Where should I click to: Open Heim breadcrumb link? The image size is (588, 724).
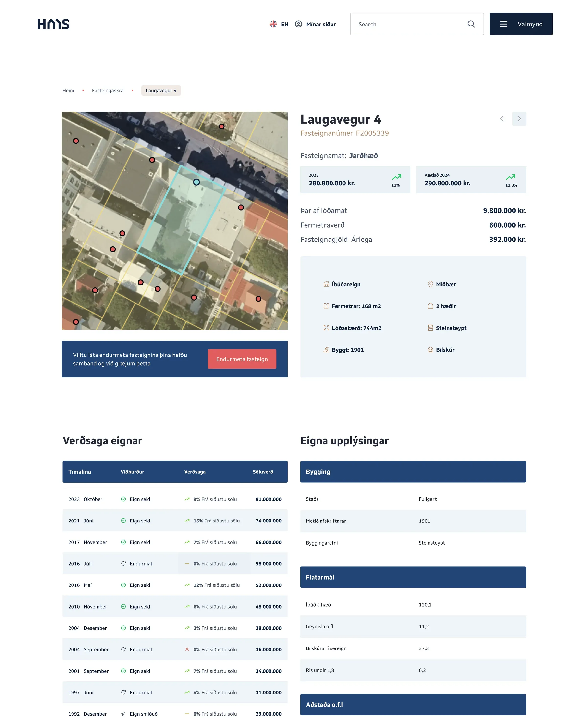coord(68,90)
